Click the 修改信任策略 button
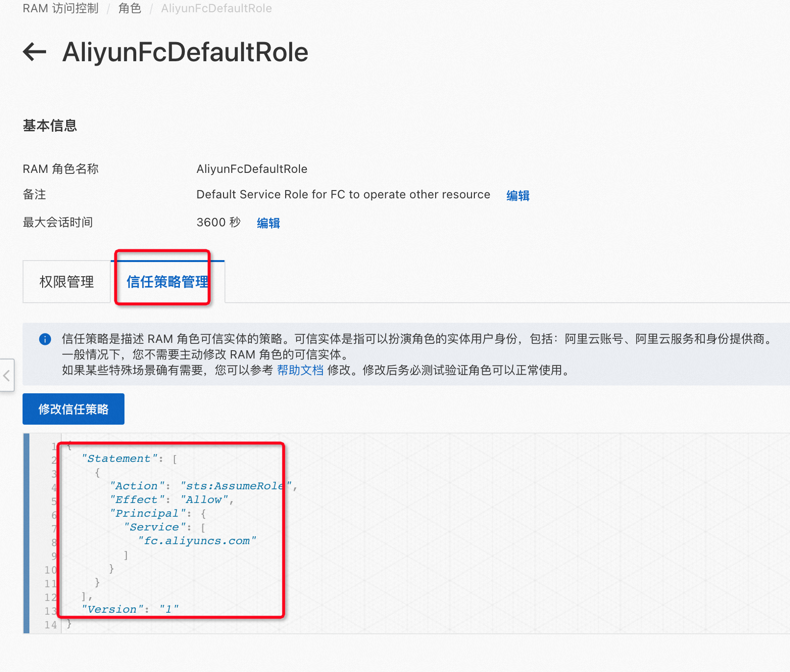This screenshot has height=672, width=790. (74, 409)
